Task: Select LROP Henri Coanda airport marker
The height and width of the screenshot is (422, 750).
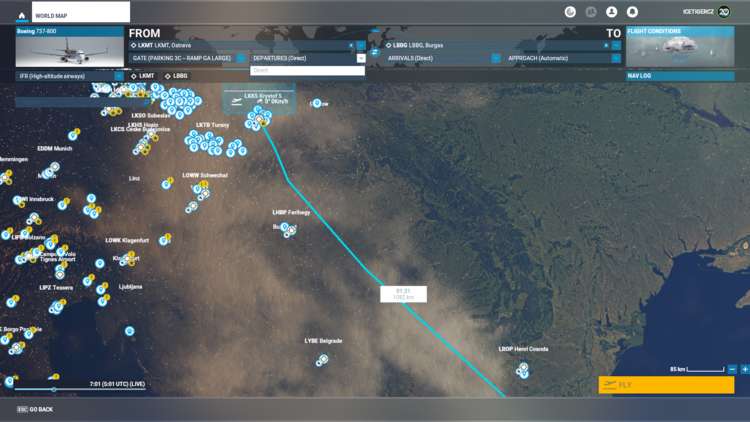Action: point(523,368)
